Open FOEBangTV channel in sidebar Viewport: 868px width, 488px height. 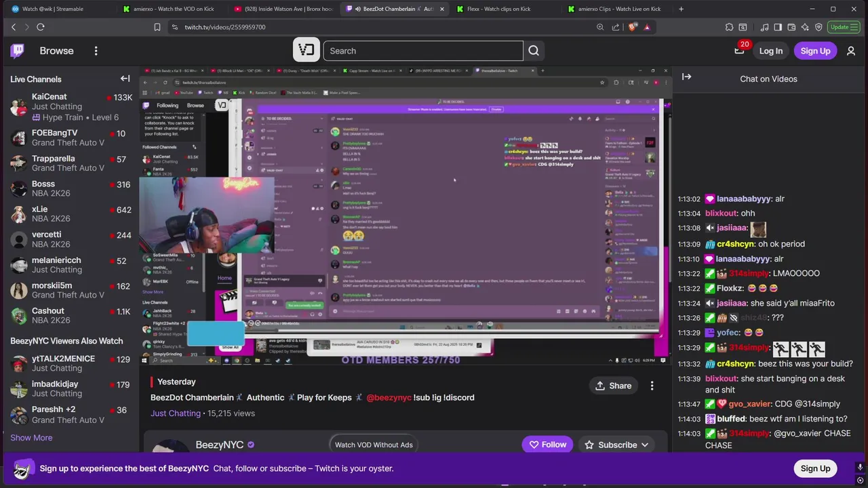pyautogui.click(x=71, y=138)
